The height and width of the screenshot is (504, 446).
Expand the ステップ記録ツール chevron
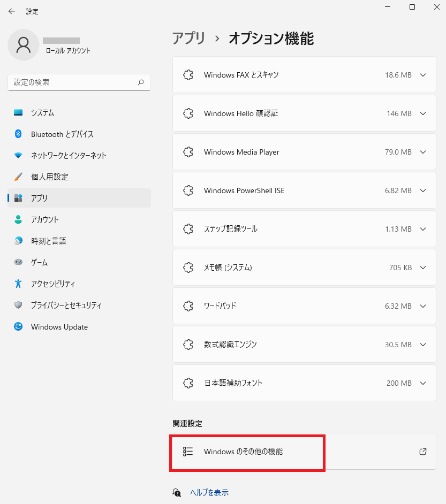pos(423,229)
